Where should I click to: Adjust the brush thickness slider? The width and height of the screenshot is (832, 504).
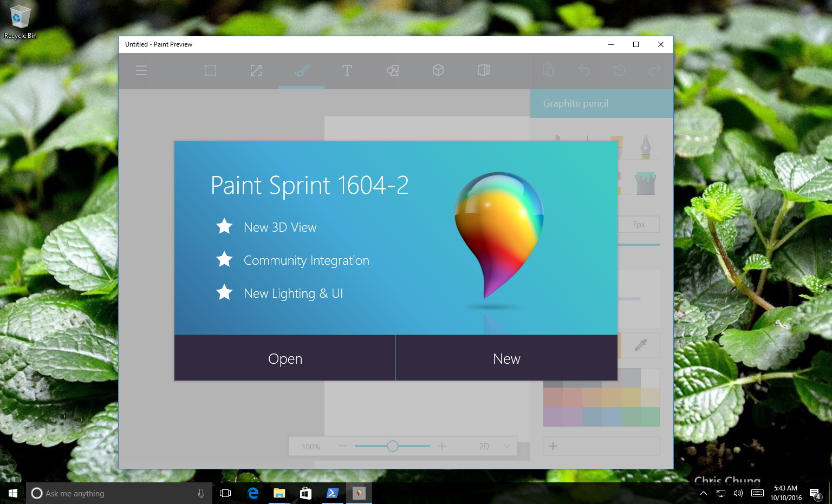[639, 245]
